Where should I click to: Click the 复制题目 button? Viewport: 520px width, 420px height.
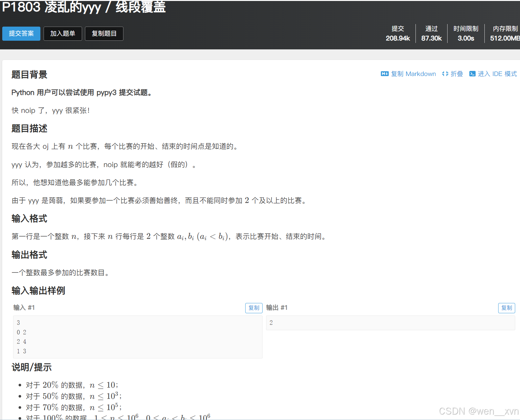tap(104, 33)
